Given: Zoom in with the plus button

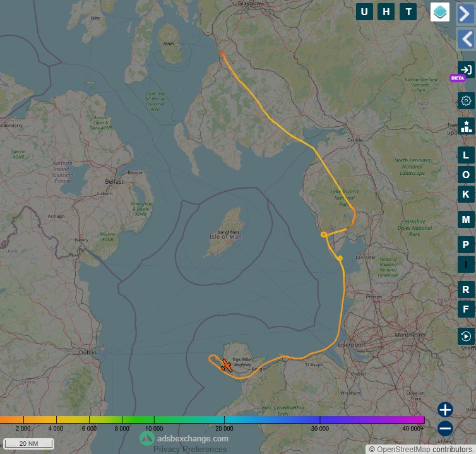Looking at the screenshot, I should [x=445, y=409].
